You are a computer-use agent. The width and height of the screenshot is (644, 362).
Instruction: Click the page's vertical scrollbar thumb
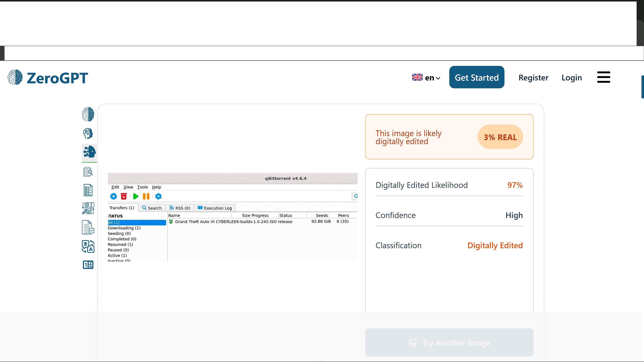pos(642,87)
